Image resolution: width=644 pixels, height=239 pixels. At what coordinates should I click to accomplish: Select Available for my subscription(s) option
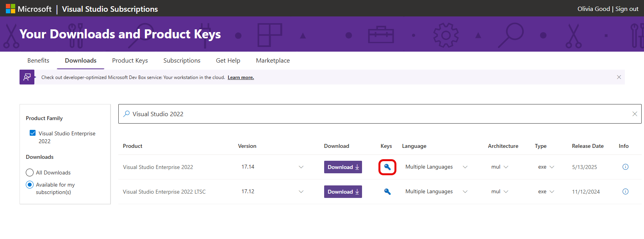point(30,185)
